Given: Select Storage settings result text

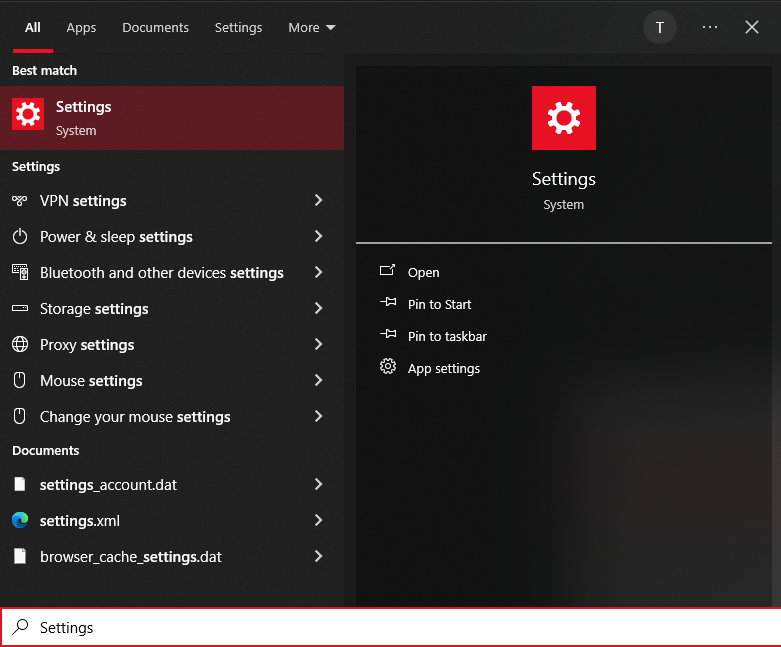Looking at the screenshot, I should point(94,309).
